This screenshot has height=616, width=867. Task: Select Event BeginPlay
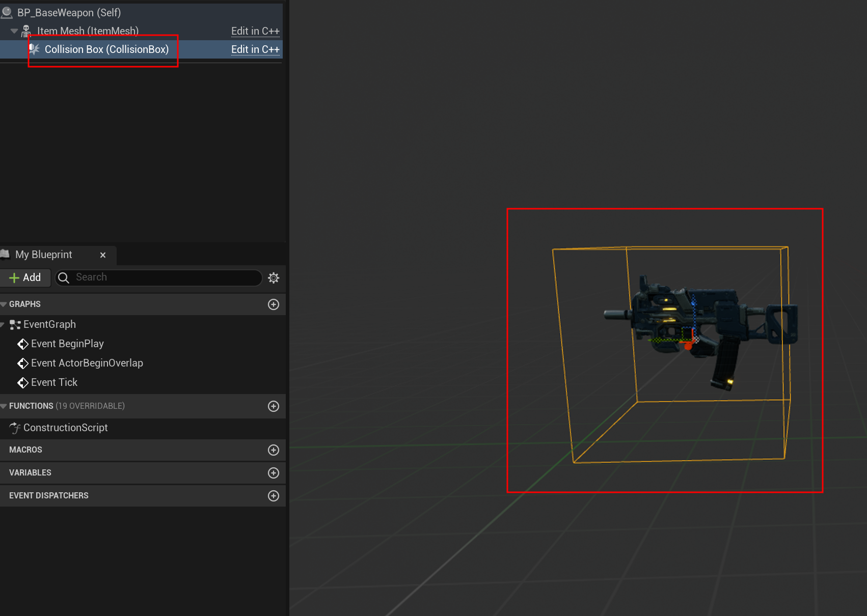pyautogui.click(x=67, y=344)
